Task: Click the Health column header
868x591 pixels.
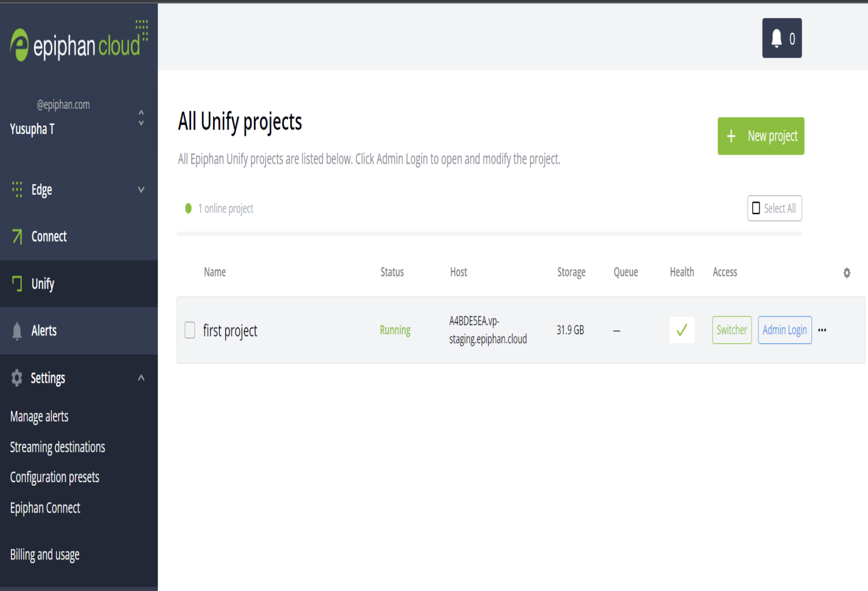Action: (x=682, y=272)
